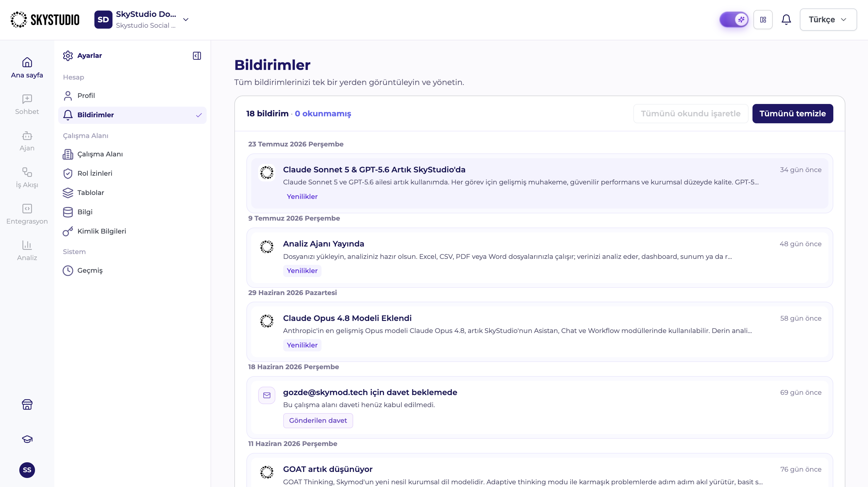The height and width of the screenshot is (487, 868).
Task: Click the SD workspace avatar
Action: coord(103,20)
